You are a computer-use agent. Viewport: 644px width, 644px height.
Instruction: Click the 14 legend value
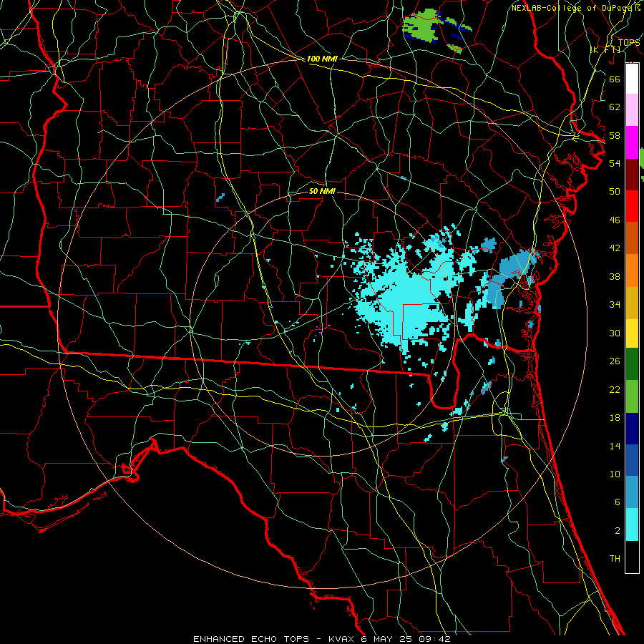[x=615, y=446]
